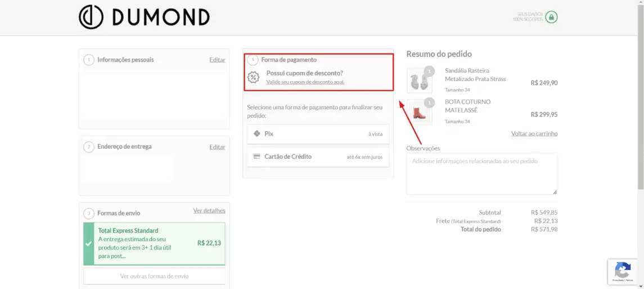Click step 2 number circle Endereço de entrega

pos(89,147)
